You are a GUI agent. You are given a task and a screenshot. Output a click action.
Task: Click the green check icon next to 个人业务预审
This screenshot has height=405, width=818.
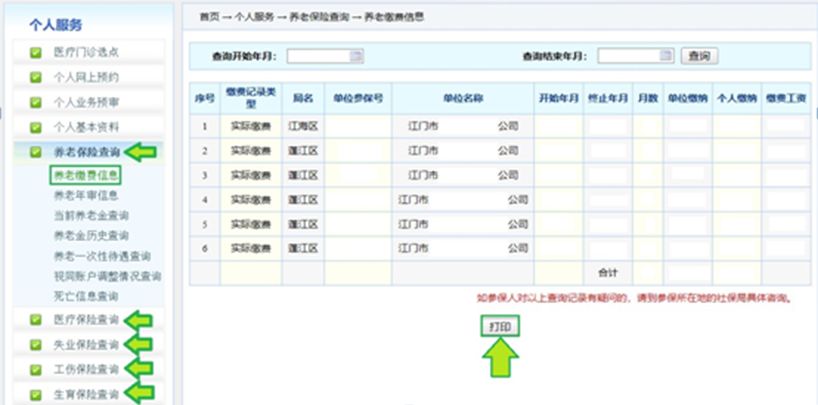[35, 102]
